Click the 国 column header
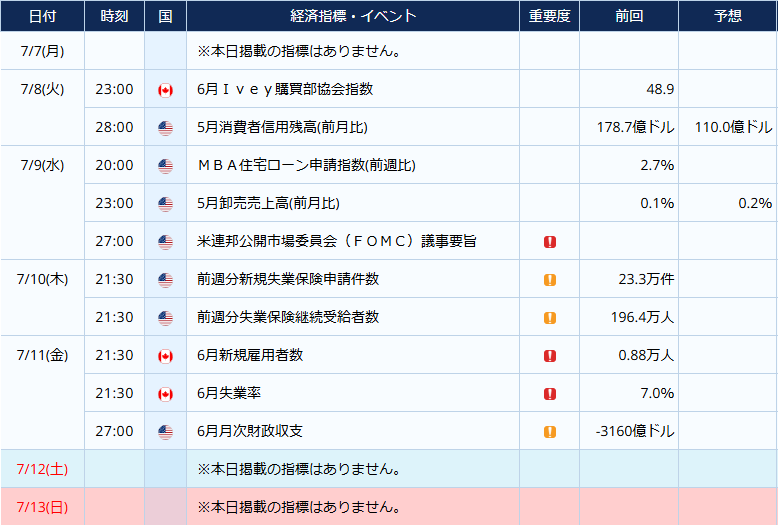The height and width of the screenshot is (526, 778). point(165,16)
